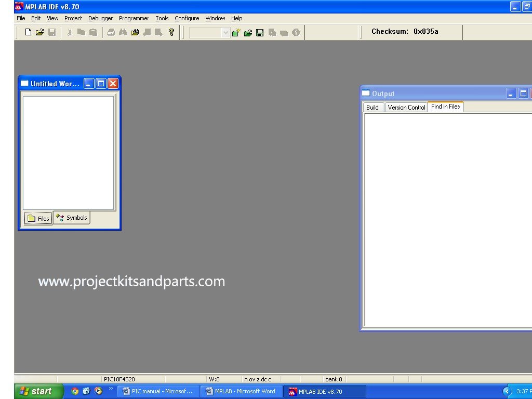The width and height of the screenshot is (532, 399).
Task: Click the Help question mark icon
Action: (x=171, y=32)
